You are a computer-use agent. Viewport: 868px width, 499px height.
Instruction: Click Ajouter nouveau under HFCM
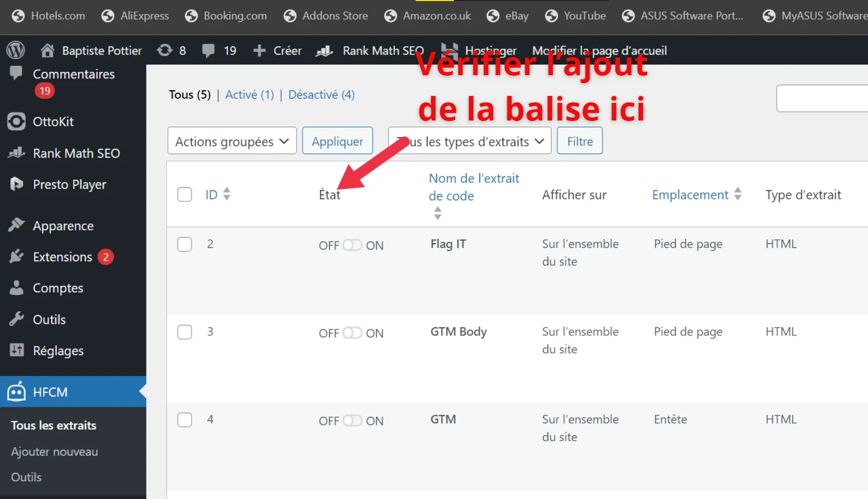[54, 451]
